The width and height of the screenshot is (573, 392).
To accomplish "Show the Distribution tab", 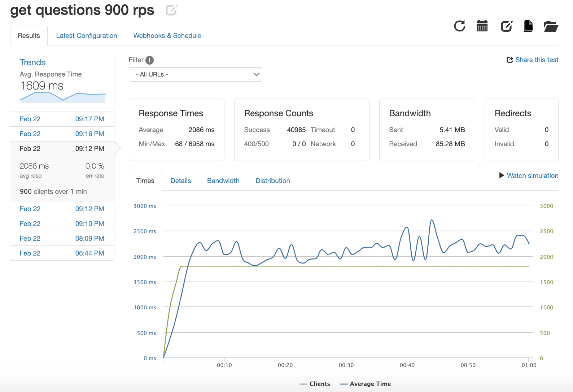I will [x=273, y=181].
